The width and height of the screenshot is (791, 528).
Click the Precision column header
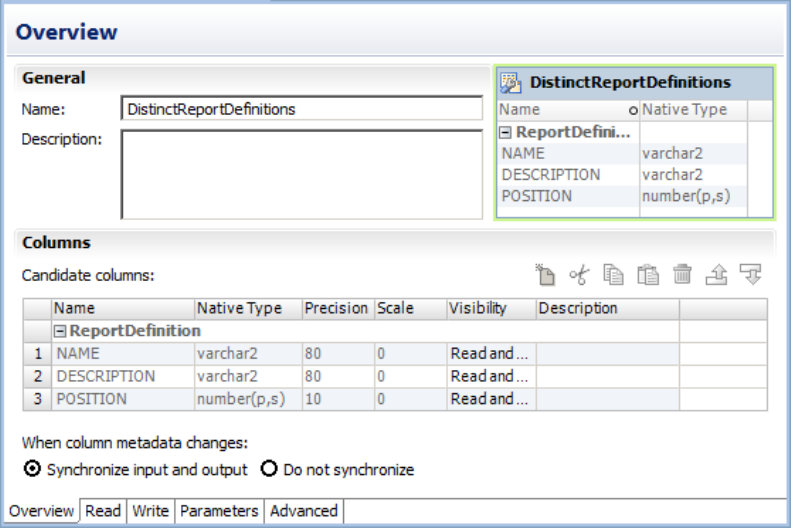pyautogui.click(x=338, y=309)
